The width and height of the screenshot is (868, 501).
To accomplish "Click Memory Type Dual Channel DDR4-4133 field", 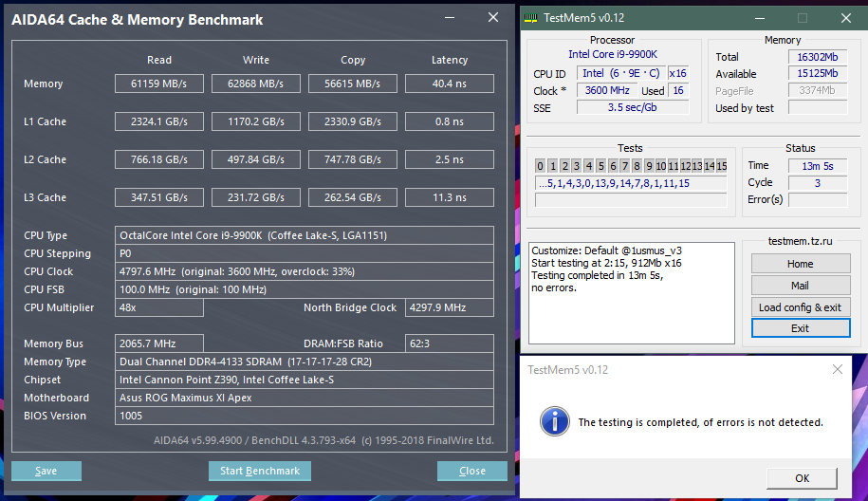I will click(304, 362).
